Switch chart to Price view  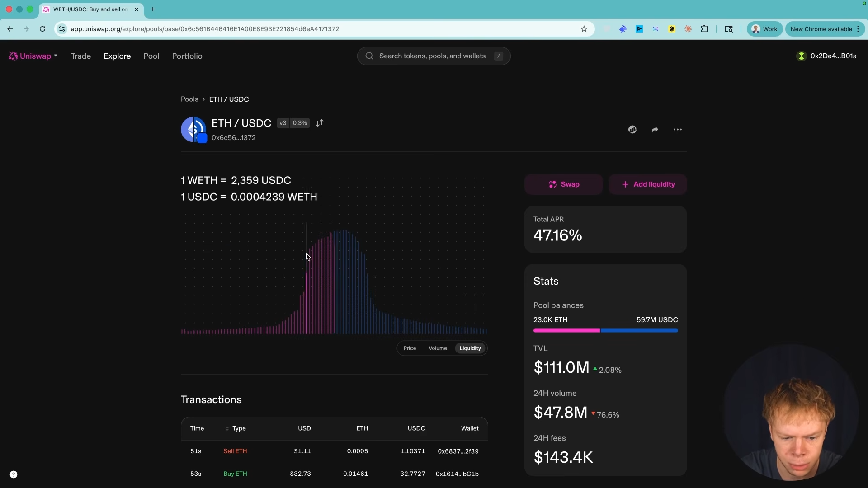click(x=410, y=348)
